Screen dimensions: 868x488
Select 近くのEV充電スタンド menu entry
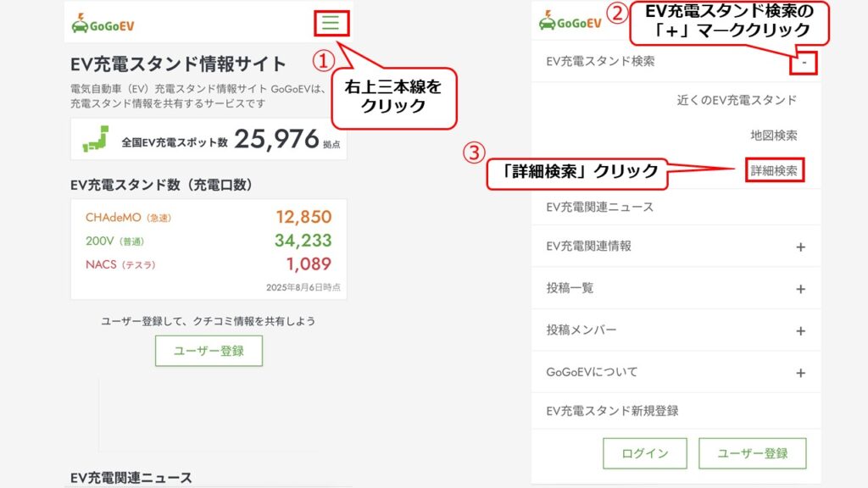point(737,100)
